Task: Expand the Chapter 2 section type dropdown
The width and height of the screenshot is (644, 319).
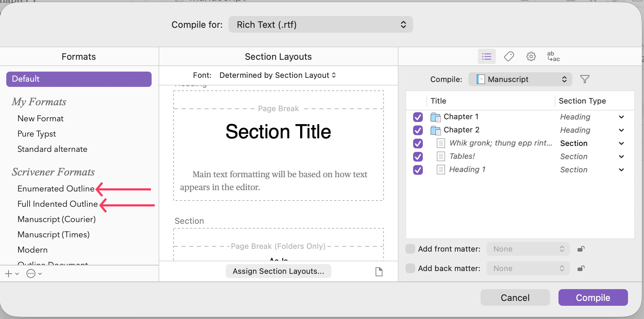Action: click(x=621, y=130)
